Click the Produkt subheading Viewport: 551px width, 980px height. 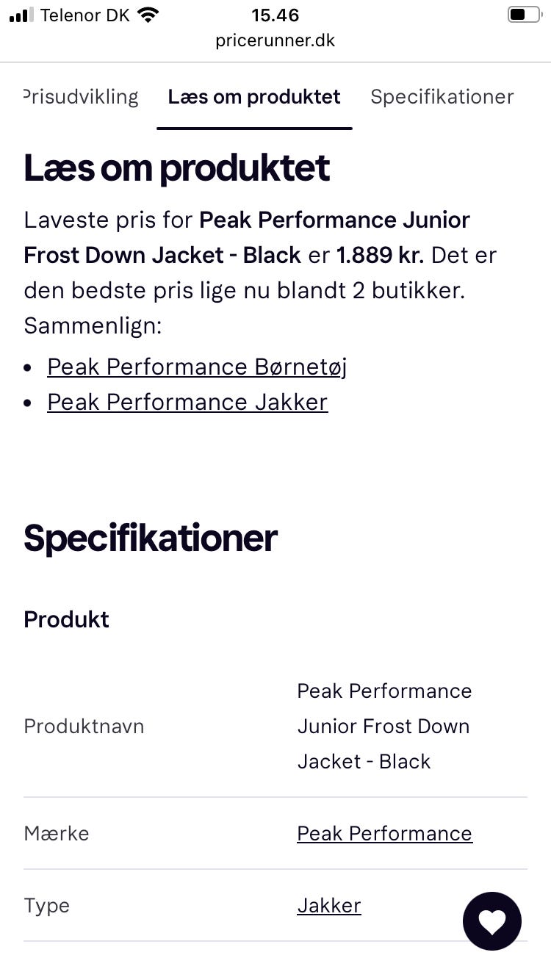(x=66, y=619)
